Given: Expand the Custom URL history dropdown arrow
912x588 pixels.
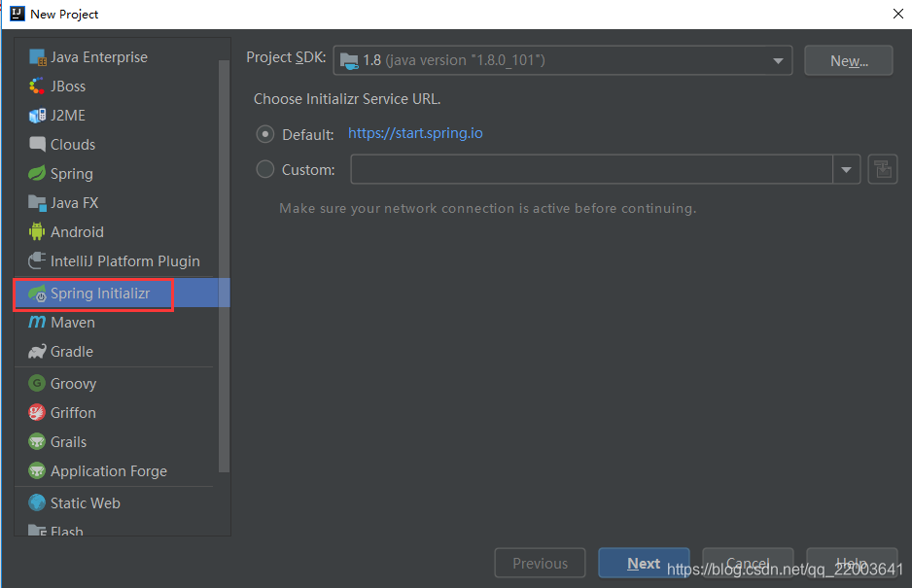Looking at the screenshot, I should 847,169.
